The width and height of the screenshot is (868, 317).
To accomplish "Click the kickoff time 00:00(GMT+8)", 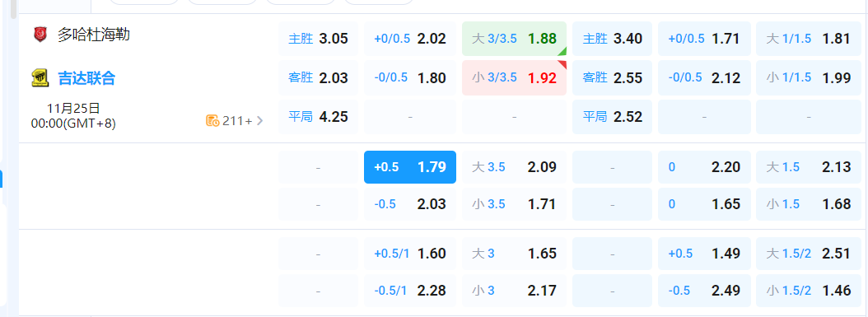I will (73, 124).
